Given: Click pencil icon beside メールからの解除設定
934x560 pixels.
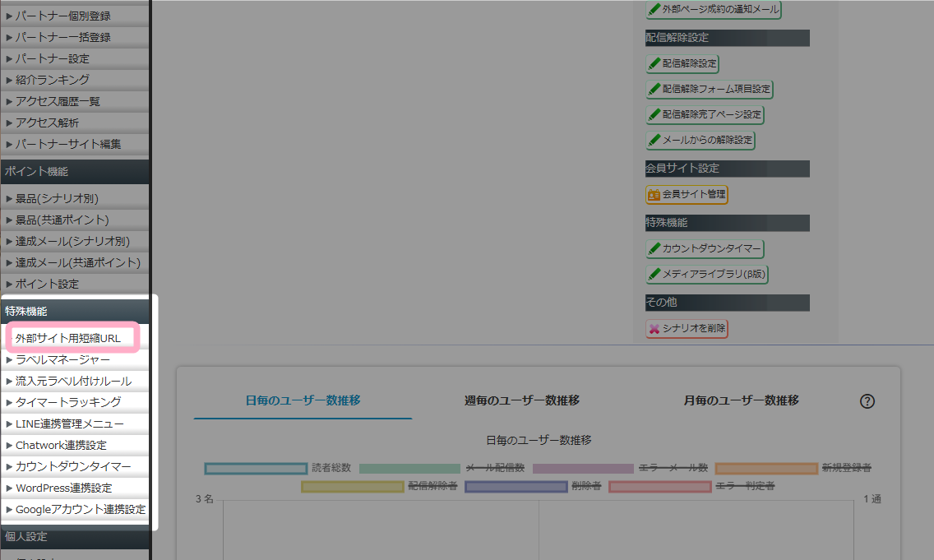Looking at the screenshot, I should click(x=654, y=141).
